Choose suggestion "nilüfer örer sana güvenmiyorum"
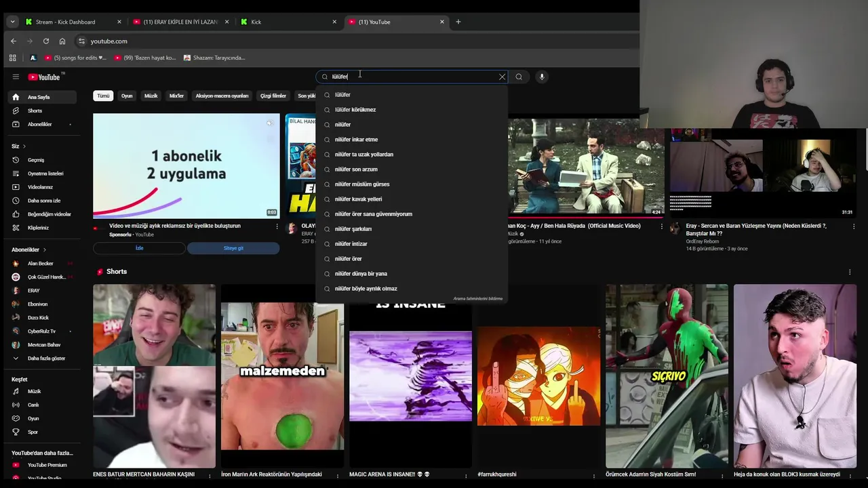This screenshot has height=488, width=868. [412, 214]
